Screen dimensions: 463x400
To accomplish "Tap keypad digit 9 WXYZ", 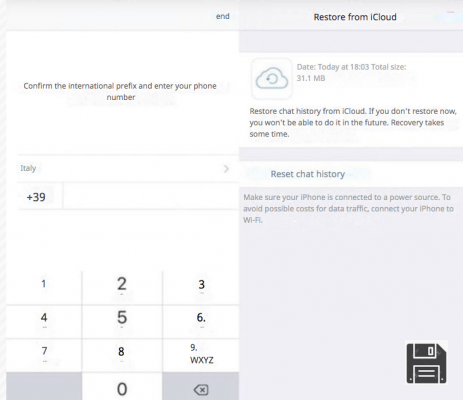I will (201, 355).
